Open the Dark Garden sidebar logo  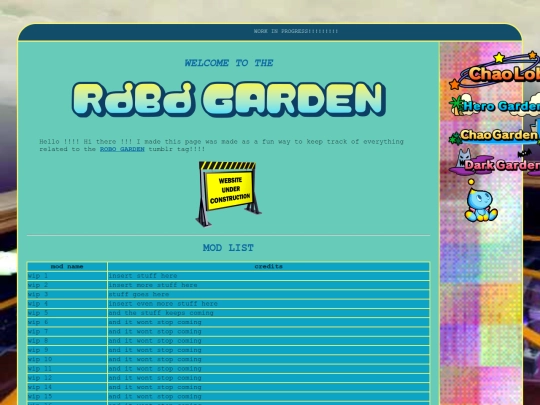[x=495, y=163]
